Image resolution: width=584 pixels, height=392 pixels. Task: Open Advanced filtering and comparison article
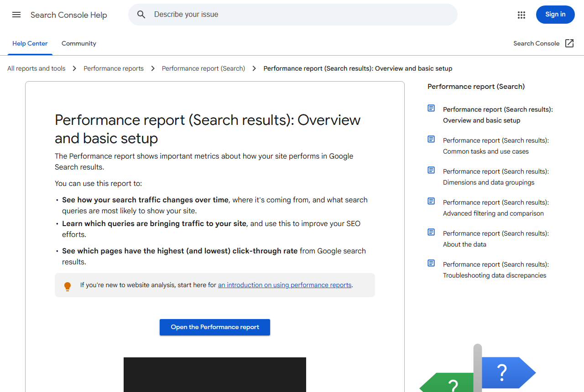click(496, 208)
